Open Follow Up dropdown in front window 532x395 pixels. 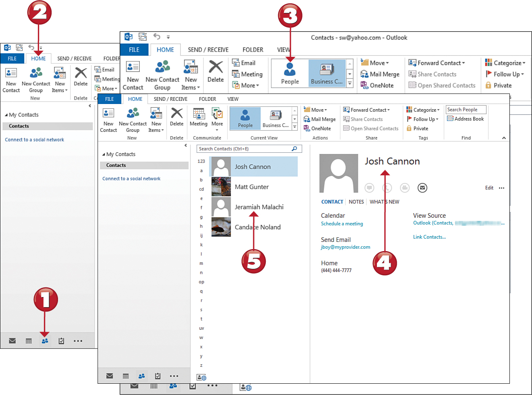click(x=422, y=119)
